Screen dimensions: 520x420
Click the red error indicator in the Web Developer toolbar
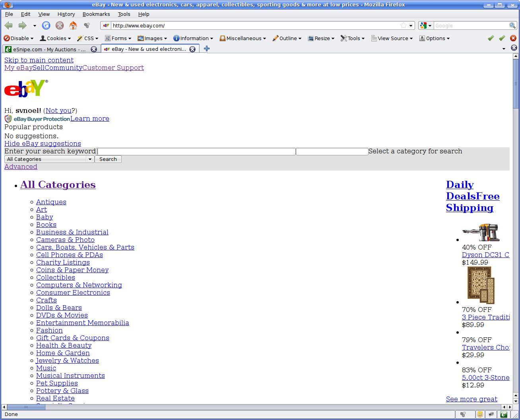[x=513, y=38]
